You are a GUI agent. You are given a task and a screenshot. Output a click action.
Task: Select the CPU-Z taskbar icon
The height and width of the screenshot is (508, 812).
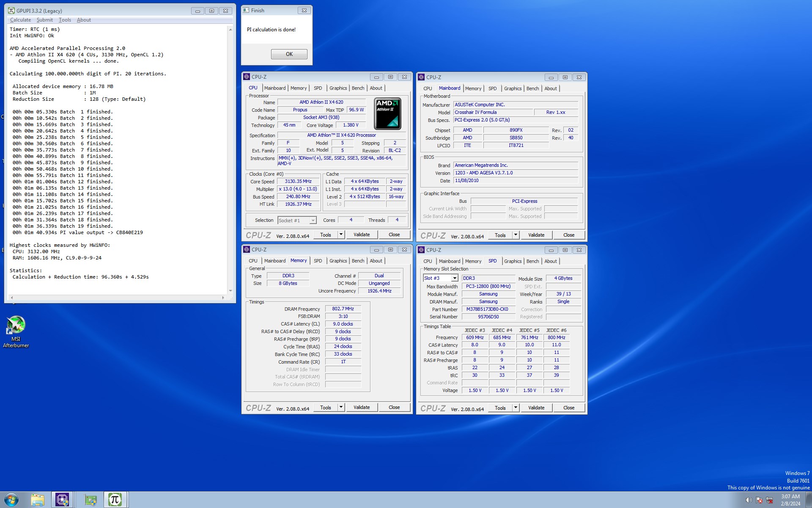[62, 500]
